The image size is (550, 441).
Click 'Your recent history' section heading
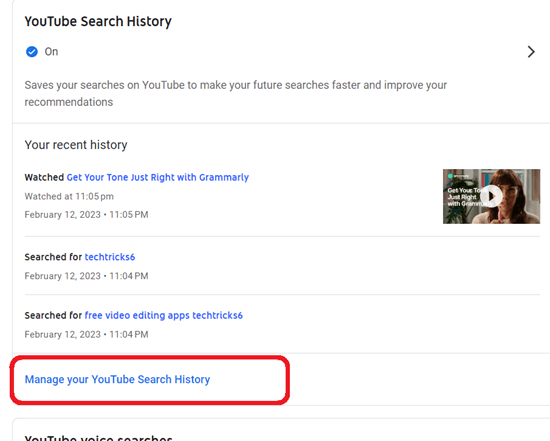click(76, 145)
